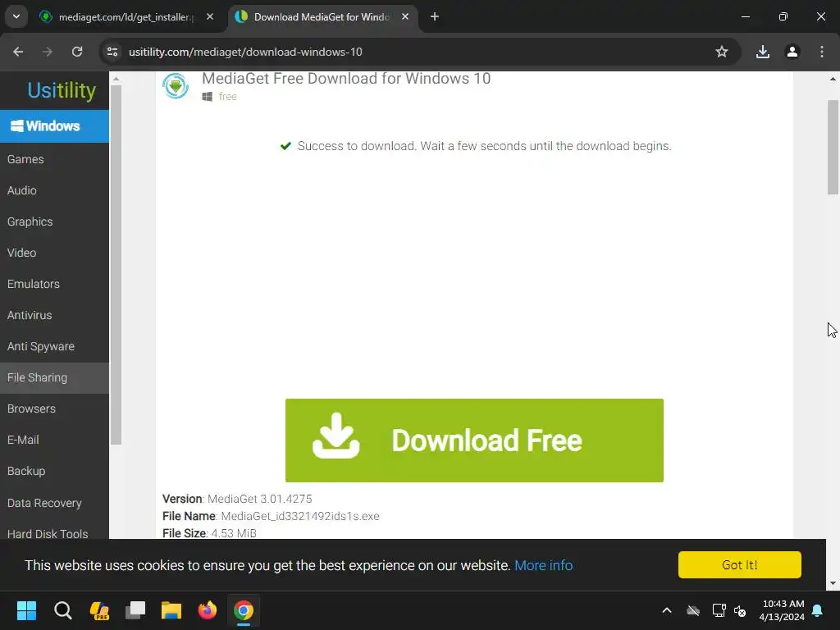
Task: Click the page scrollbar down arrow
Action: (833, 583)
